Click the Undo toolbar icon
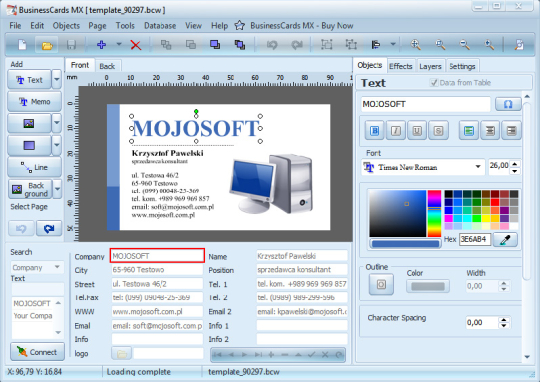The image size is (540, 382). [272, 45]
